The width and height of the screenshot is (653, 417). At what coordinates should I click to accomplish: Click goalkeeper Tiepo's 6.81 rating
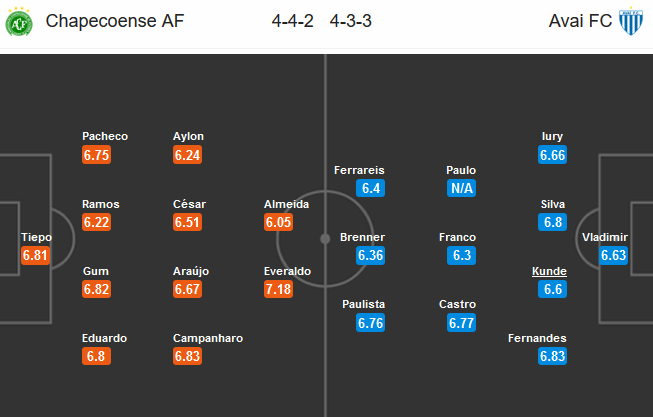36,256
